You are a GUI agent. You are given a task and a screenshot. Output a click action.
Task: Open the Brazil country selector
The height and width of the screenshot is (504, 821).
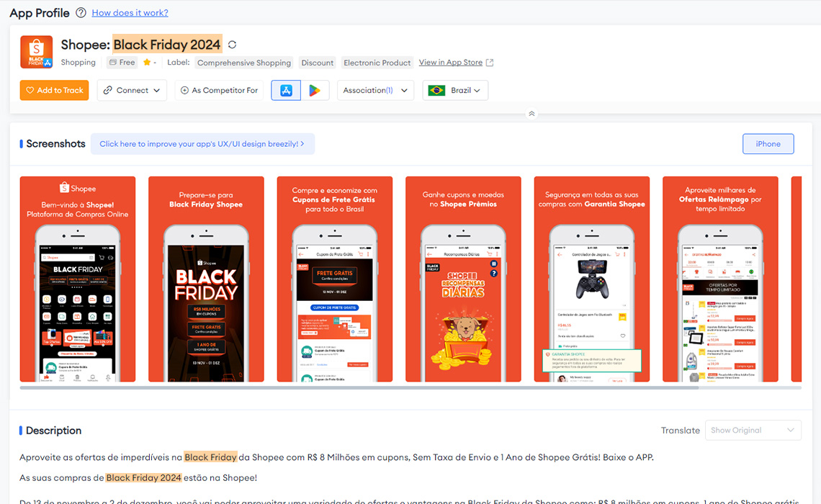[455, 90]
